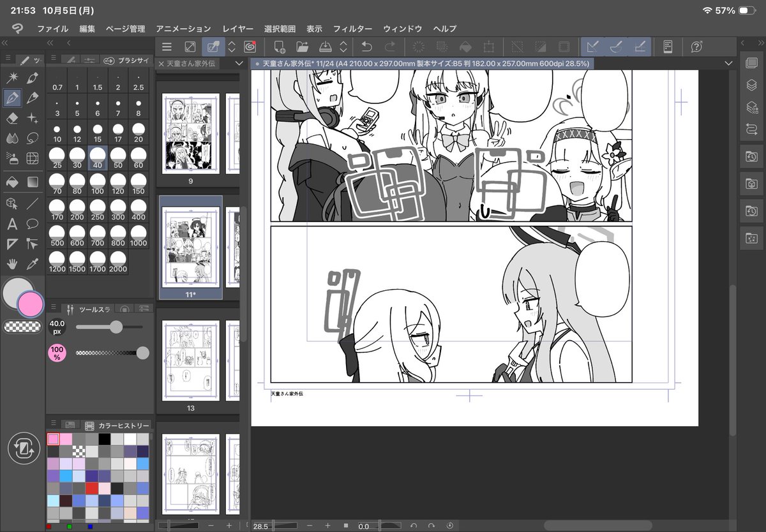766x532 pixels.
Task: Select the Text tool
Action: click(12, 223)
